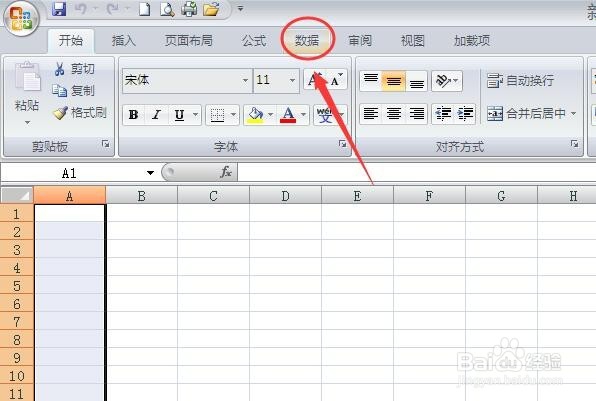
Task: Center cell text horizontally
Action: (393, 114)
